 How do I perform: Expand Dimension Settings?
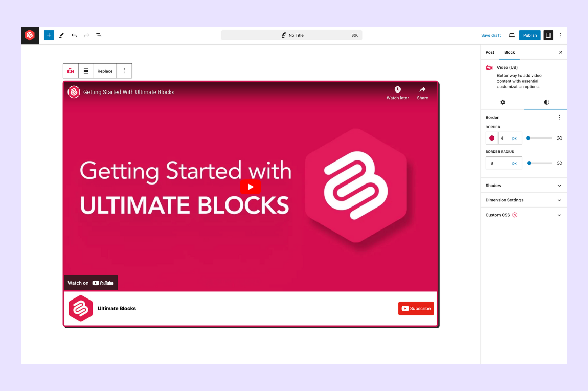pyautogui.click(x=523, y=200)
